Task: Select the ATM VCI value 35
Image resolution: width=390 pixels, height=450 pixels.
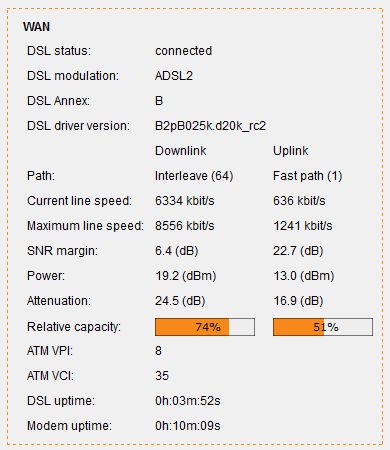Action: (162, 376)
